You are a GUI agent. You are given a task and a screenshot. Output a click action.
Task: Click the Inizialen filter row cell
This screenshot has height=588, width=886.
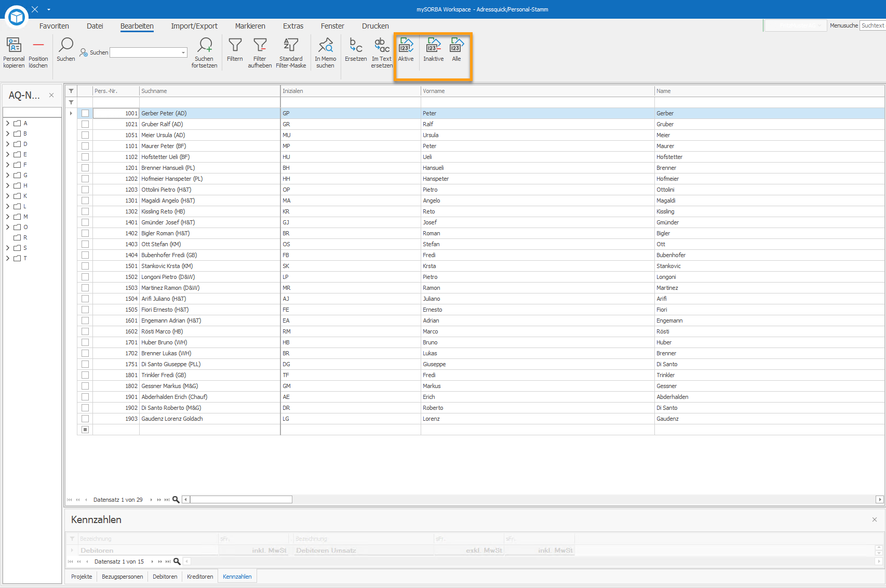pos(351,102)
